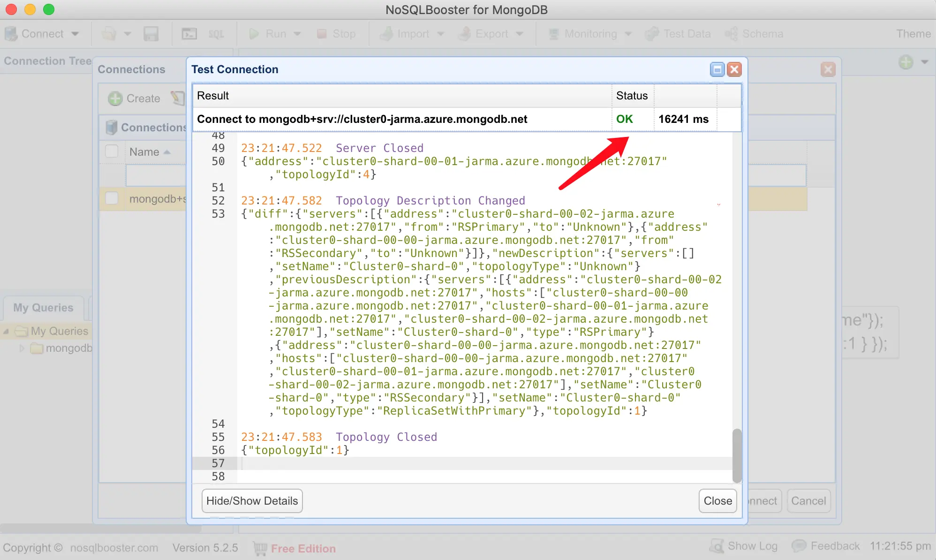This screenshot has height=560, width=936.
Task: Toggle the select-all checkbox beside Name
Action: pos(112,151)
